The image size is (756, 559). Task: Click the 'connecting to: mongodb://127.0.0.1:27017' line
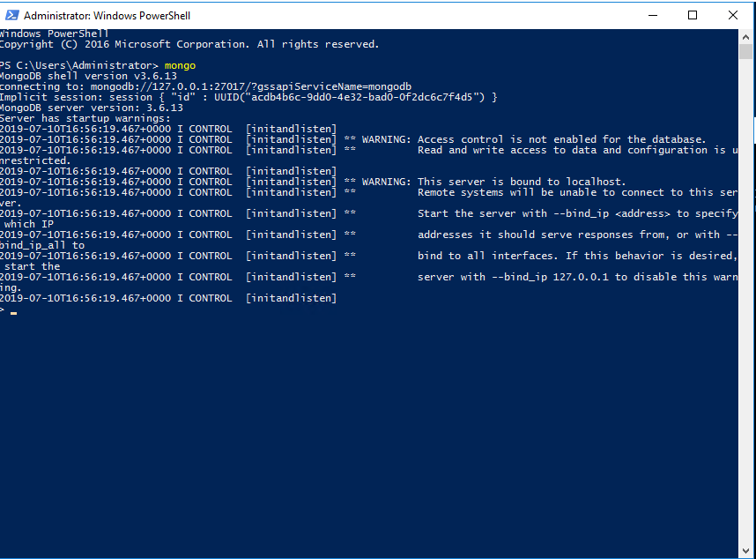click(x=205, y=86)
